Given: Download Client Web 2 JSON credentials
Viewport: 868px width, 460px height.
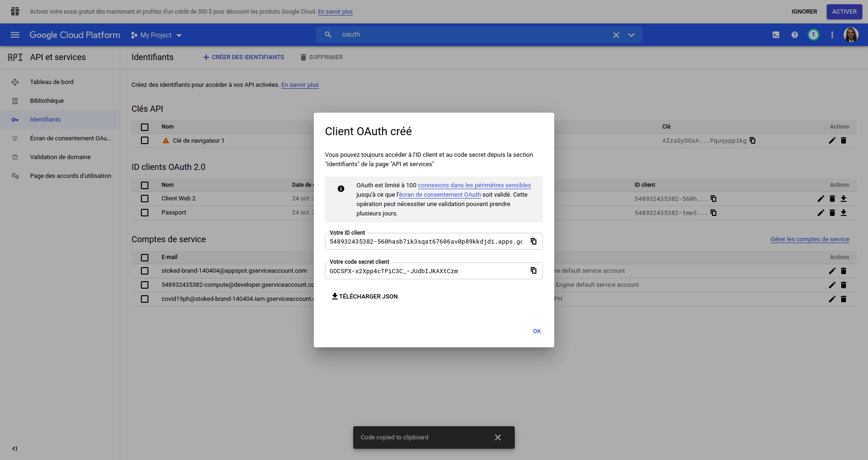Looking at the screenshot, I should tap(844, 199).
